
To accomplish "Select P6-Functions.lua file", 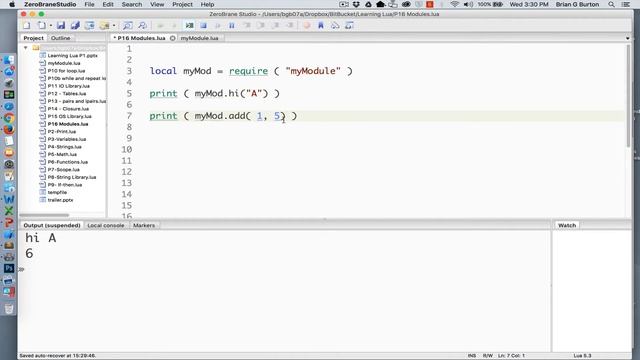I will [67, 162].
